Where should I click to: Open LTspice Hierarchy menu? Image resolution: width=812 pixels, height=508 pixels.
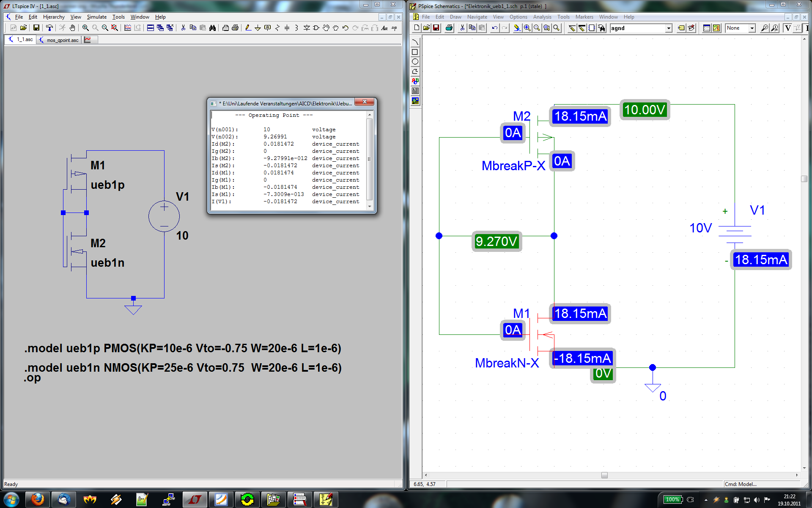[54, 17]
